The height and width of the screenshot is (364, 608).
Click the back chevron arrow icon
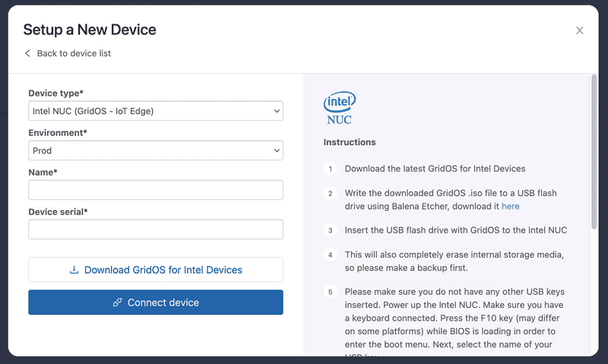click(27, 53)
